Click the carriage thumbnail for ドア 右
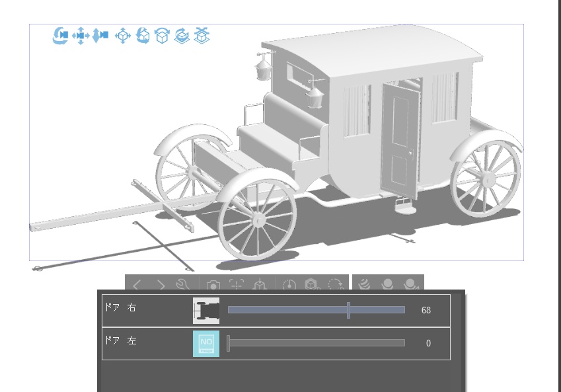The image size is (561, 392). (206, 311)
